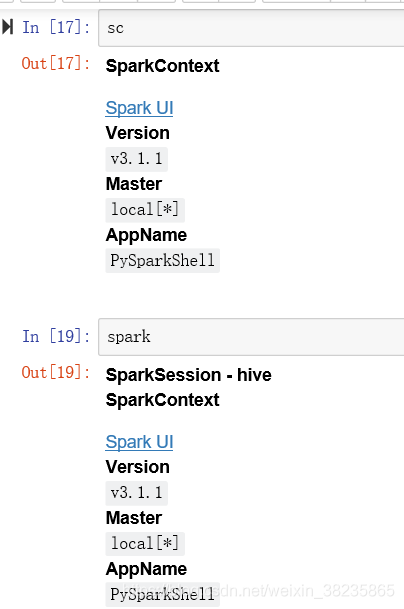Open the Spark UI link under Out[17]
Viewport: 404px width, 609px height.
pyautogui.click(x=139, y=108)
